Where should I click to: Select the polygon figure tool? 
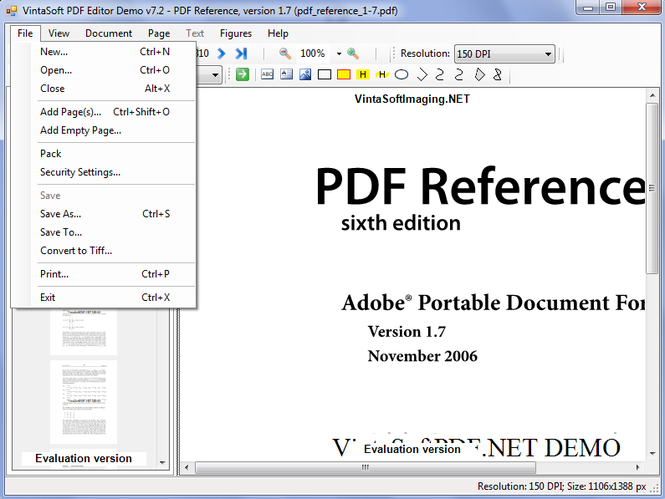[x=479, y=75]
